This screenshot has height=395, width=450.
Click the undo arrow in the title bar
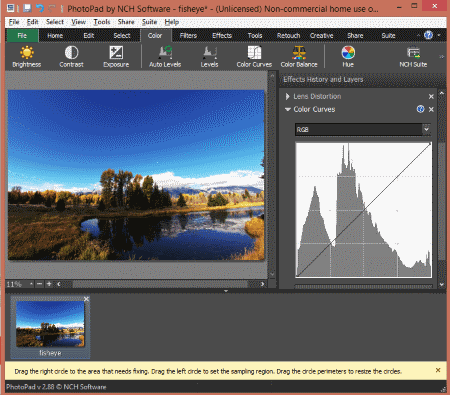click(x=40, y=8)
